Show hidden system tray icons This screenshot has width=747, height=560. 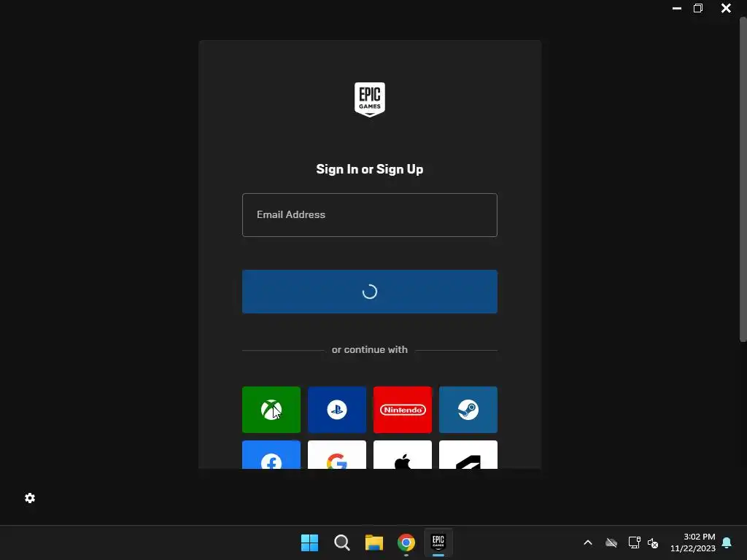tap(588, 542)
